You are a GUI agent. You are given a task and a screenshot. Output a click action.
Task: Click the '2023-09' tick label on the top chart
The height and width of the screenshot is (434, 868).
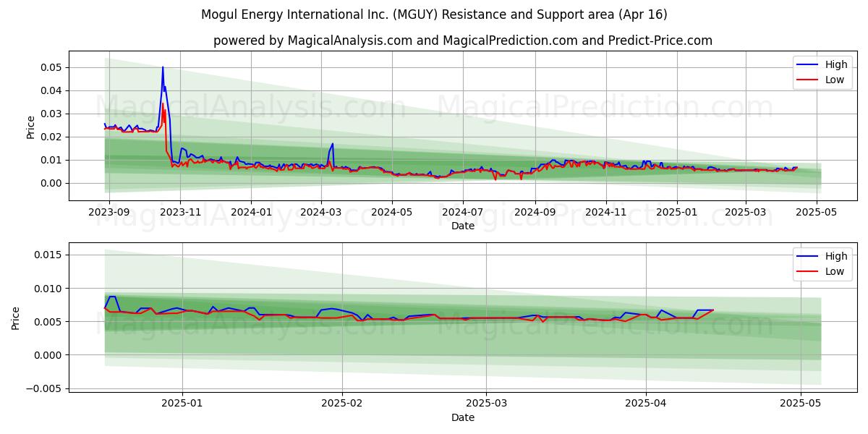(109, 213)
